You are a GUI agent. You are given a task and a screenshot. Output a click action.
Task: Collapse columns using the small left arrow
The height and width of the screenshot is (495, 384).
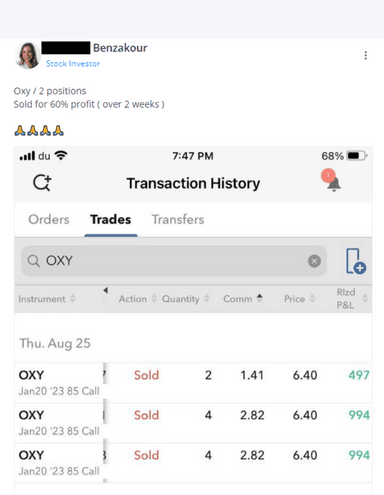pos(106,290)
